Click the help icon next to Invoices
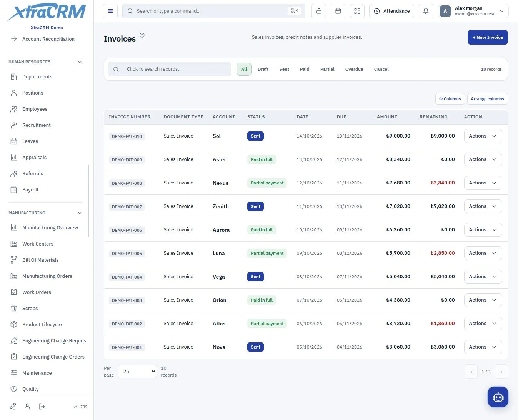 click(x=142, y=35)
